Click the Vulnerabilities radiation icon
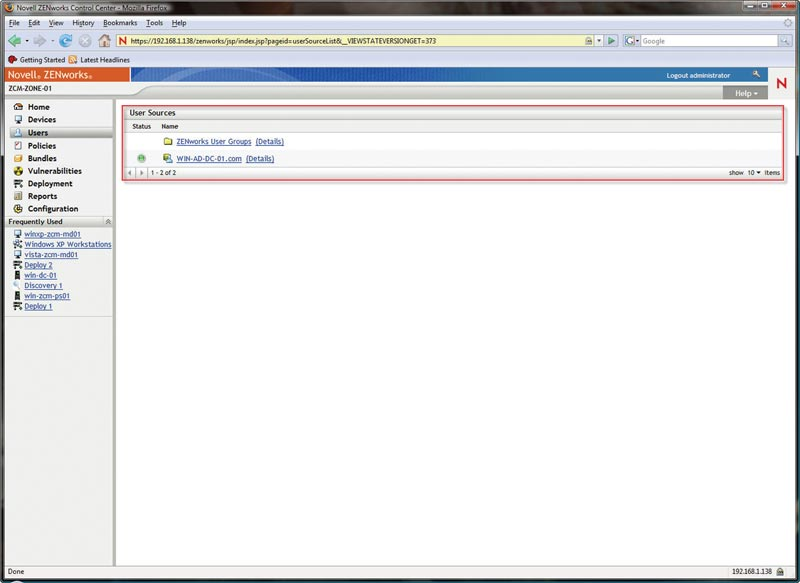This screenshot has height=583, width=800. tap(18, 171)
